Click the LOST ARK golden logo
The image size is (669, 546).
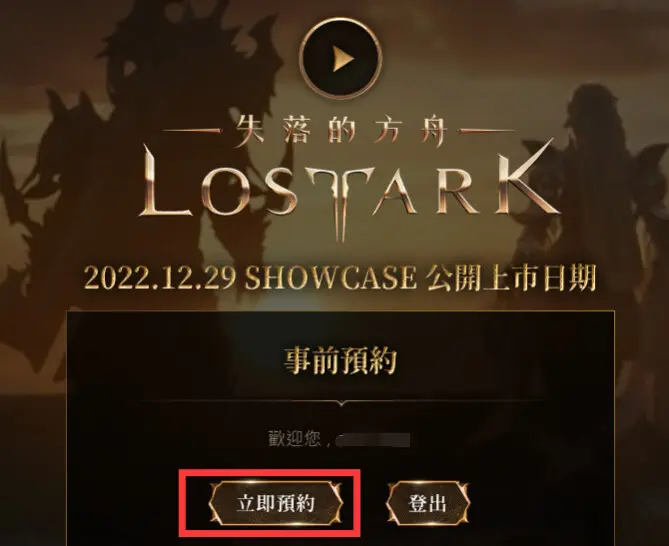[x=347, y=188]
